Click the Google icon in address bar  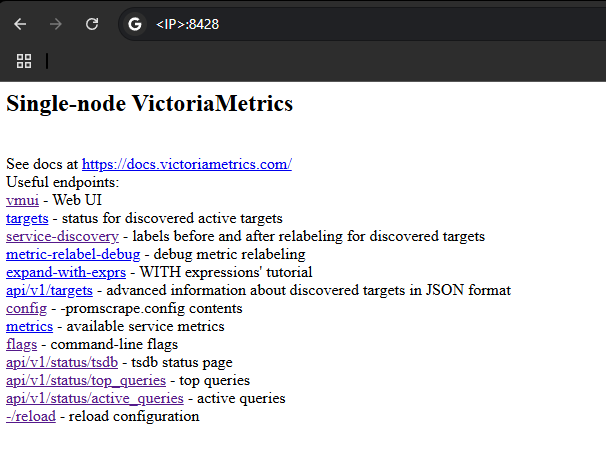tap(136, 24)
